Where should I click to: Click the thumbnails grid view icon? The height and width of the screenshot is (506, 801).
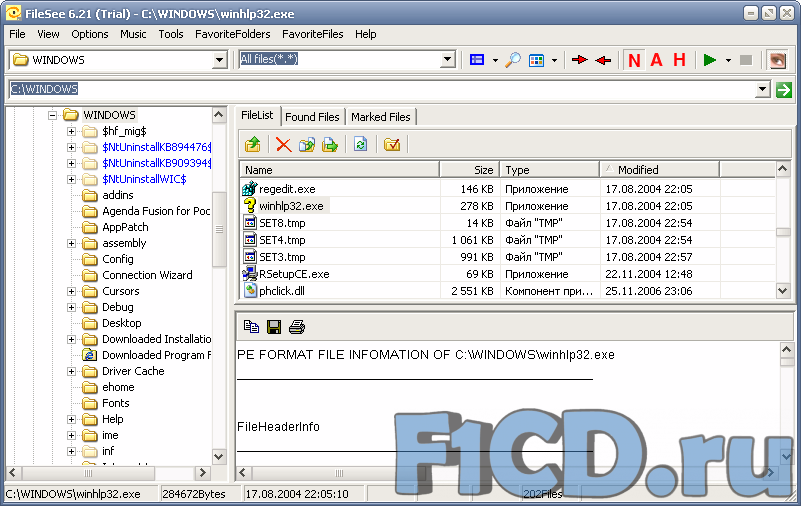(x=536, y=60)
